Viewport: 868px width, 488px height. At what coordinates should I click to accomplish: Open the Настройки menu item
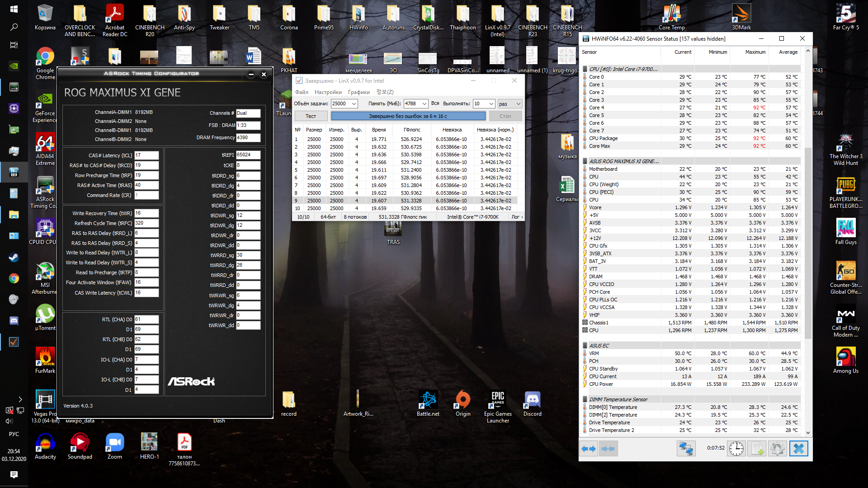coord(328,92)
